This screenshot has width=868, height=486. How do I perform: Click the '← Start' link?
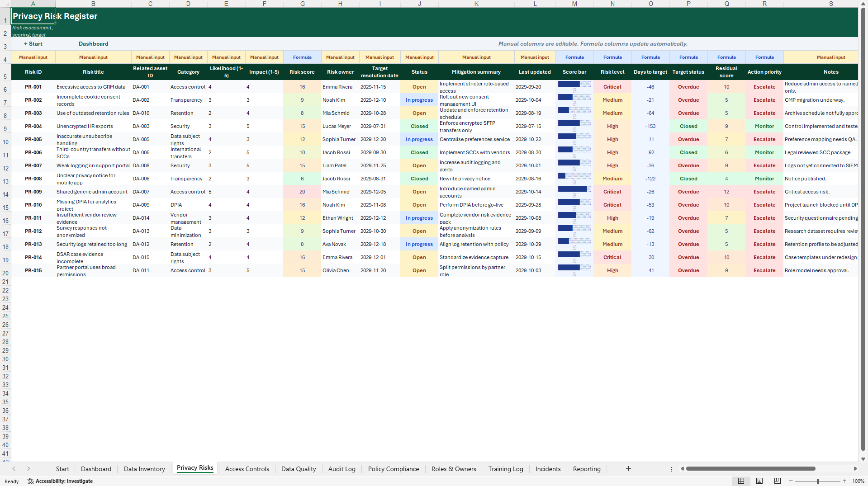(x=33, y=44)
